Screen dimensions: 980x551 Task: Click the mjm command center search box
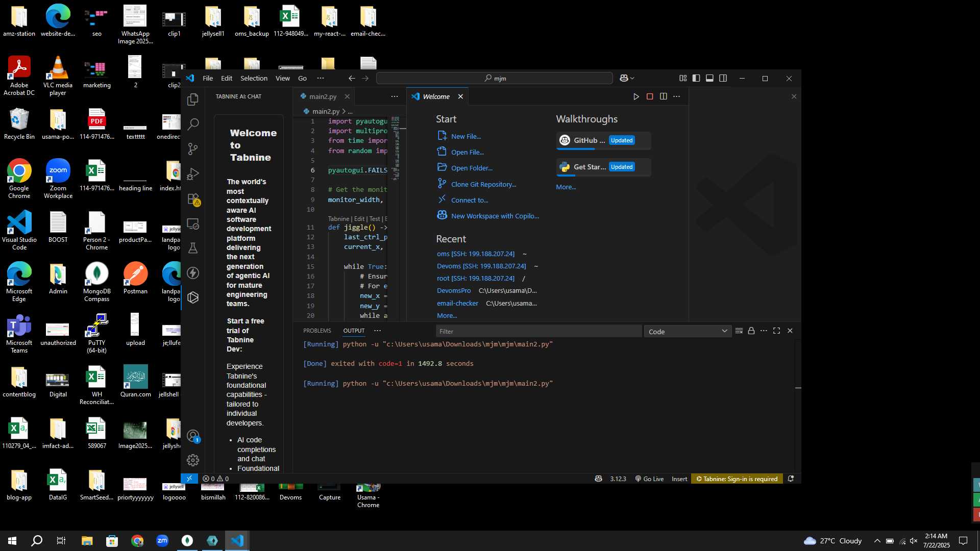(494, 78)
